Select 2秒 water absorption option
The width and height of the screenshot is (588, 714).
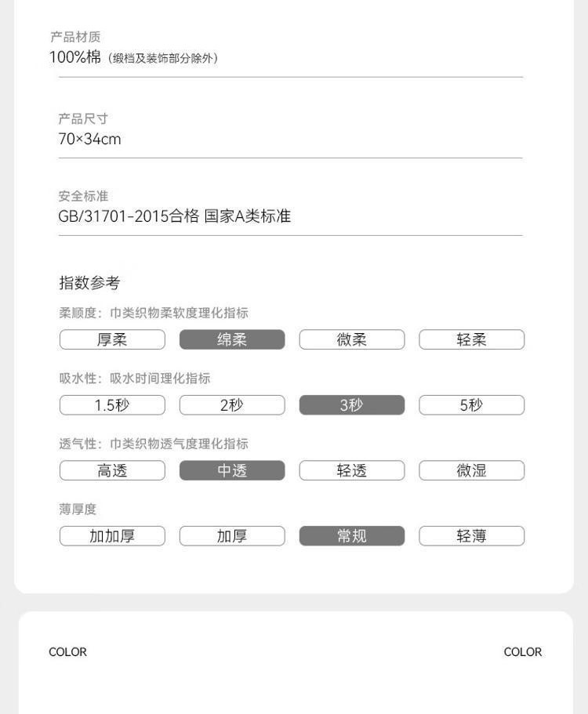tap(232, 405)
